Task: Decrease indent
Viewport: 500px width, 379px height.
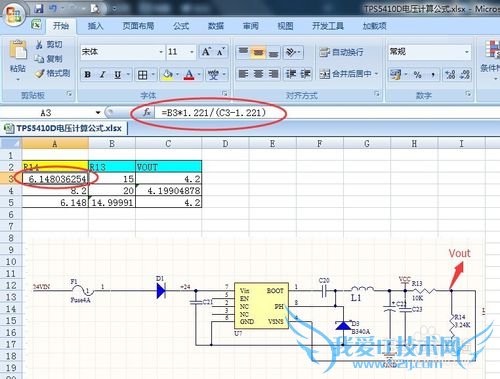Action: (x=291, y=74)
